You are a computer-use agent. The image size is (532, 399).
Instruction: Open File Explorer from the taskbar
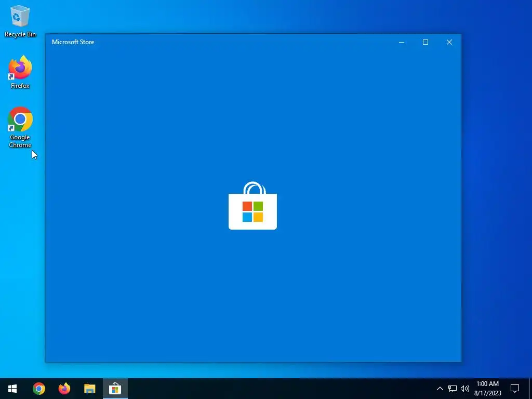pyautogui.click(x=89, y=389)
